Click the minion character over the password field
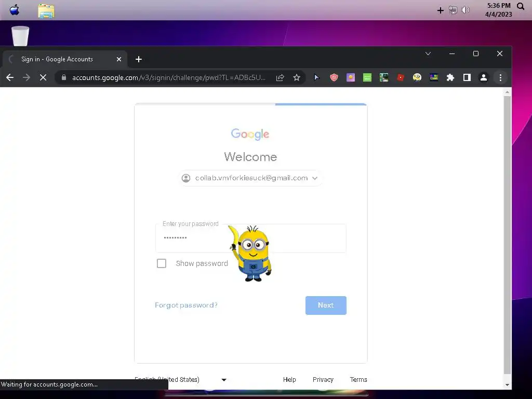 coord(251,254)
